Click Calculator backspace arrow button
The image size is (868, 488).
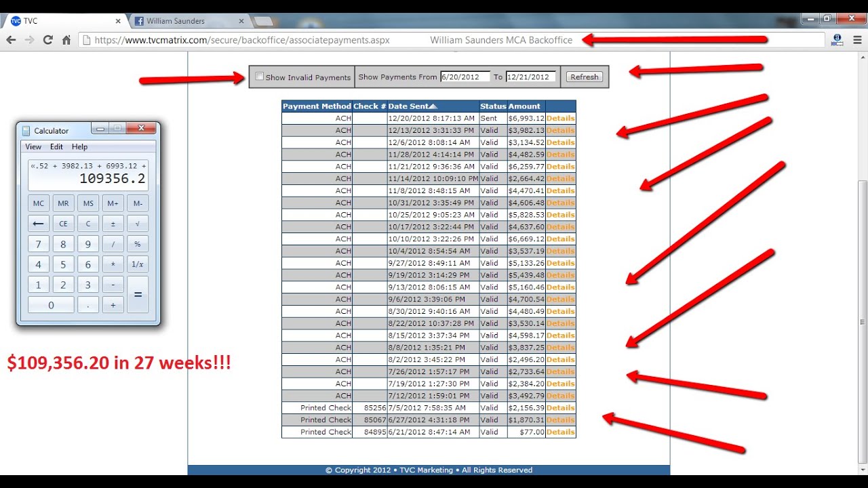[x=39, y=224]
